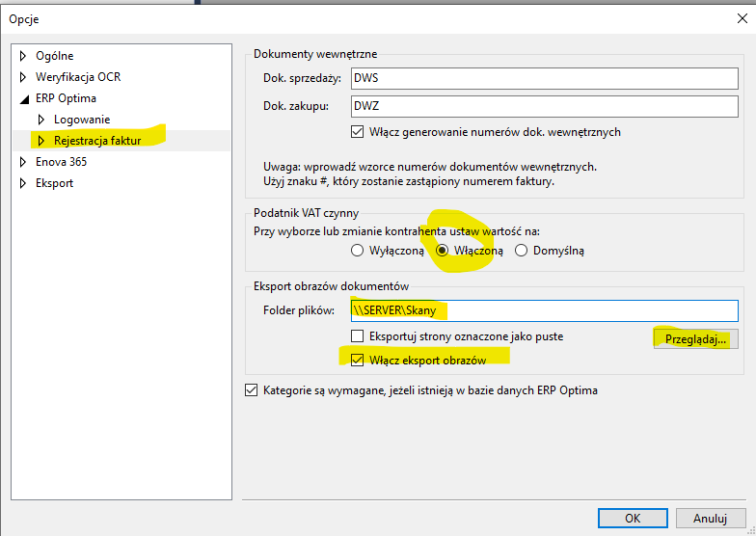Expand the Rejestracja faktur node arrow
The width and height of the screenshot is (756, 536).
point(40,141)
